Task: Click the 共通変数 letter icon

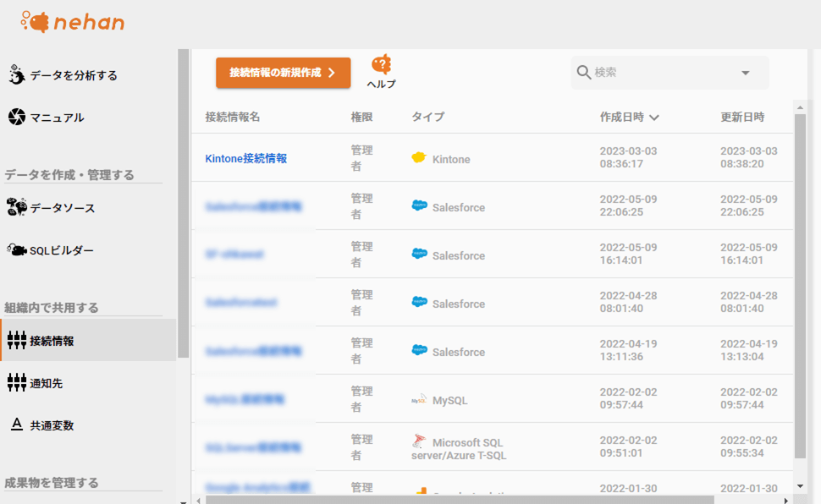Action: 17,425
